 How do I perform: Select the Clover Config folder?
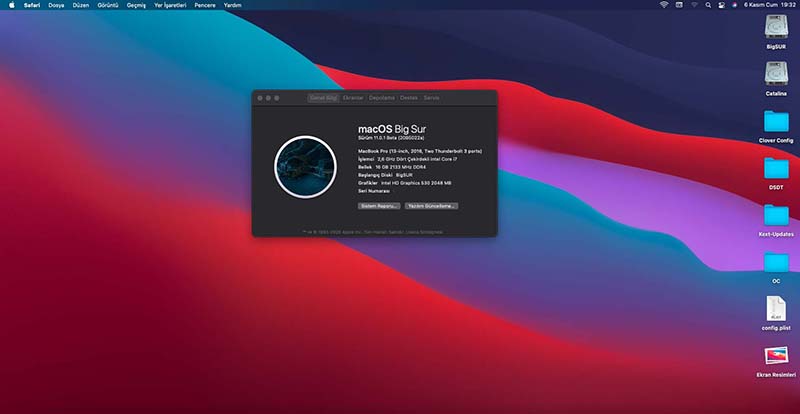click(x=776, y=121)
